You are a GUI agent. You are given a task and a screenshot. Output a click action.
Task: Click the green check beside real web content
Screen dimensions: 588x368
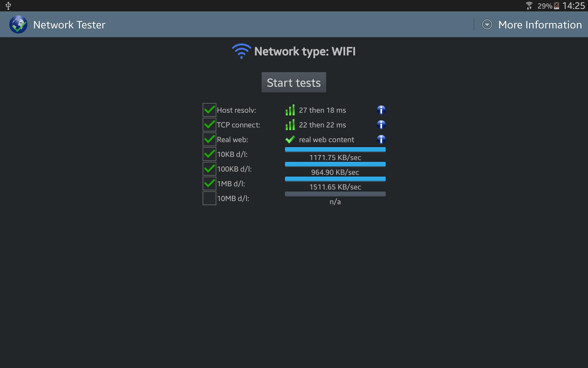pyautogui.click(x=290, y=139)
